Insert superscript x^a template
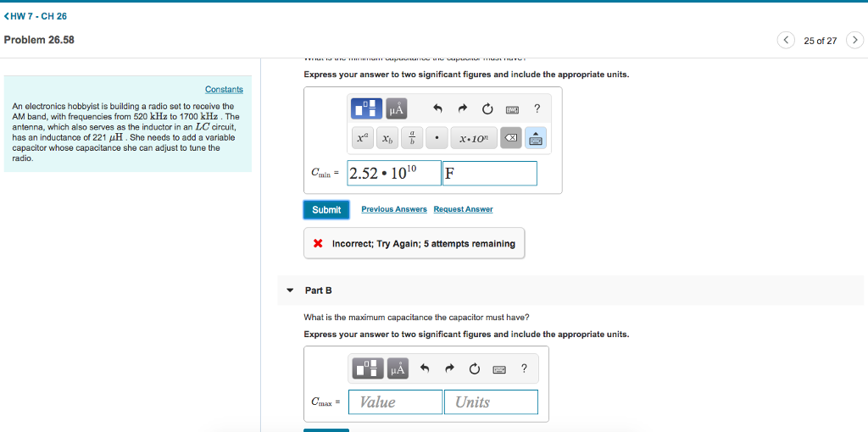Image resolution: width=868 pixels, height=432 pixels. (363, 138)
